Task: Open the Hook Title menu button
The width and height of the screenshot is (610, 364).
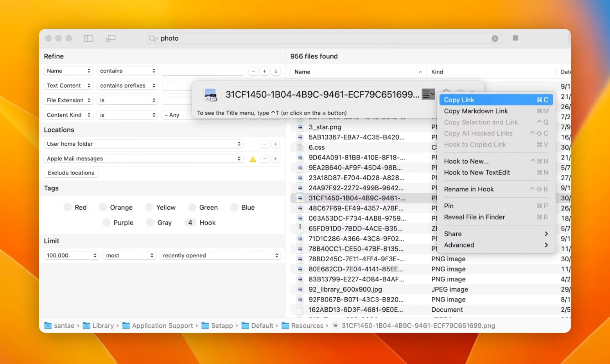Action: (x=428, y=94)
